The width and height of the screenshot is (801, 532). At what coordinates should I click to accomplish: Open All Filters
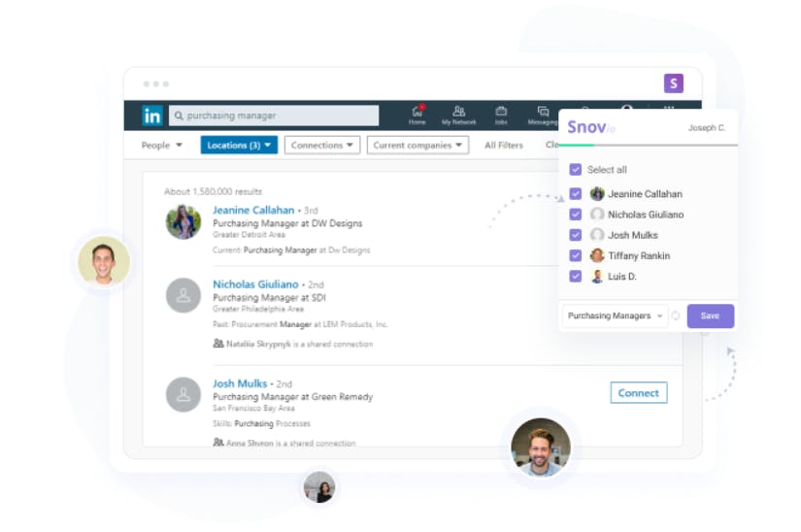coord(504,146)
